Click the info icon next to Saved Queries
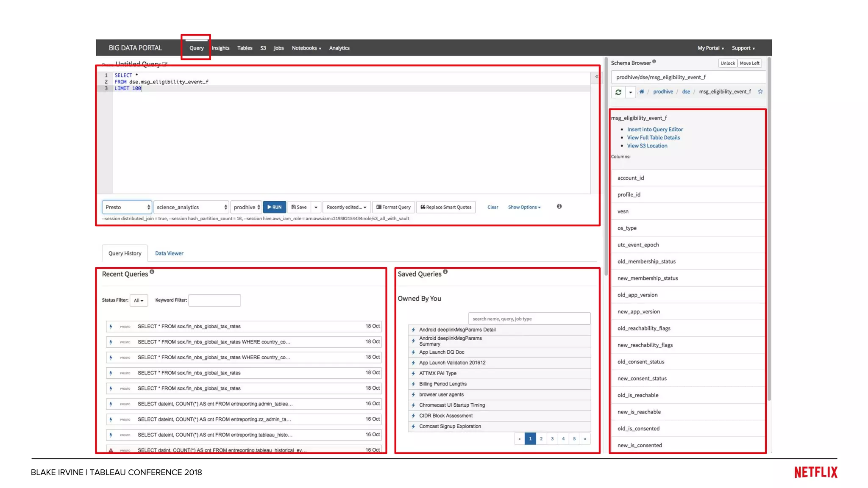The height and width of the screenshot is (488, 868). click(x=445, y=272)
